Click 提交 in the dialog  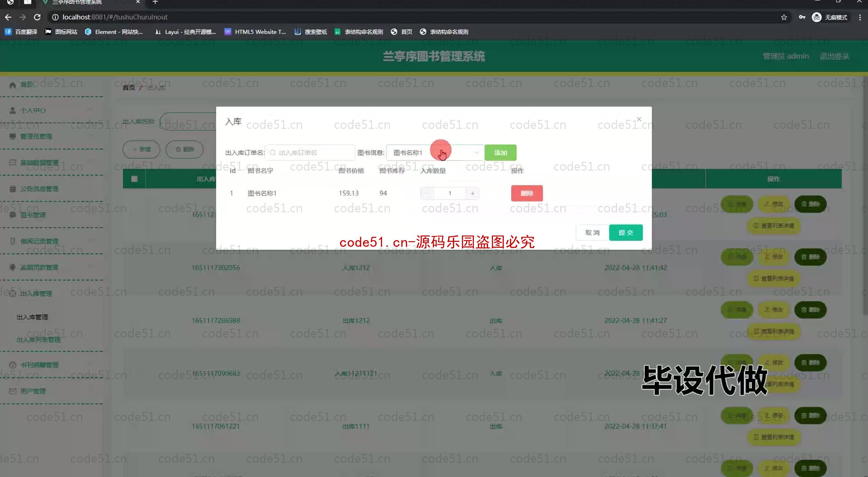tap(626, 233)
